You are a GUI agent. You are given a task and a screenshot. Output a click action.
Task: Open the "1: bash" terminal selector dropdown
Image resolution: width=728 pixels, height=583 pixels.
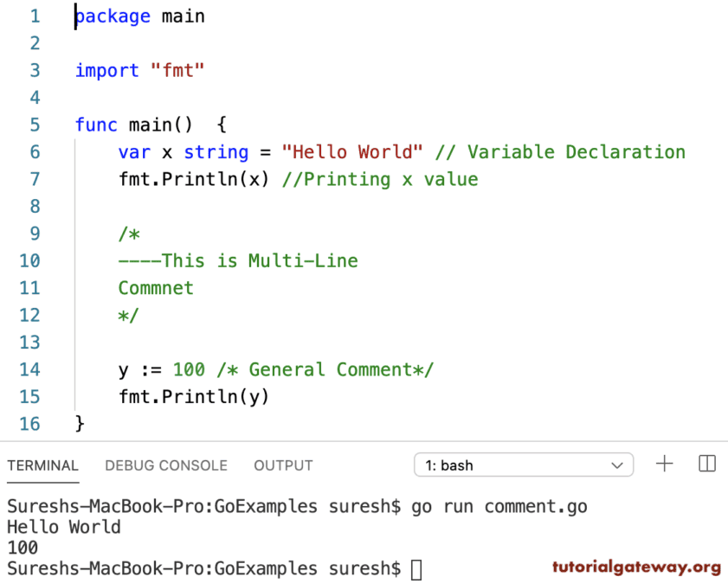[x=523, y=464]
